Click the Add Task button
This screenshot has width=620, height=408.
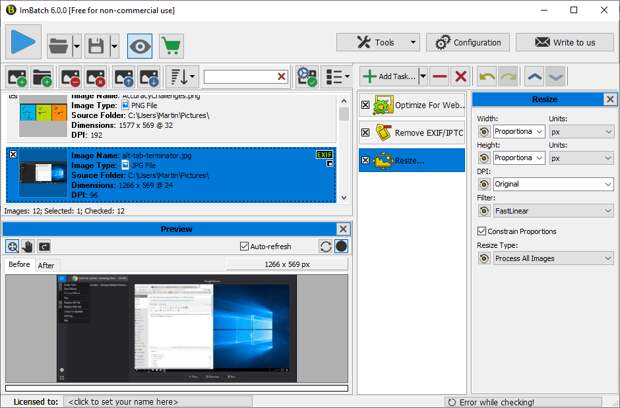pos(389,76)
